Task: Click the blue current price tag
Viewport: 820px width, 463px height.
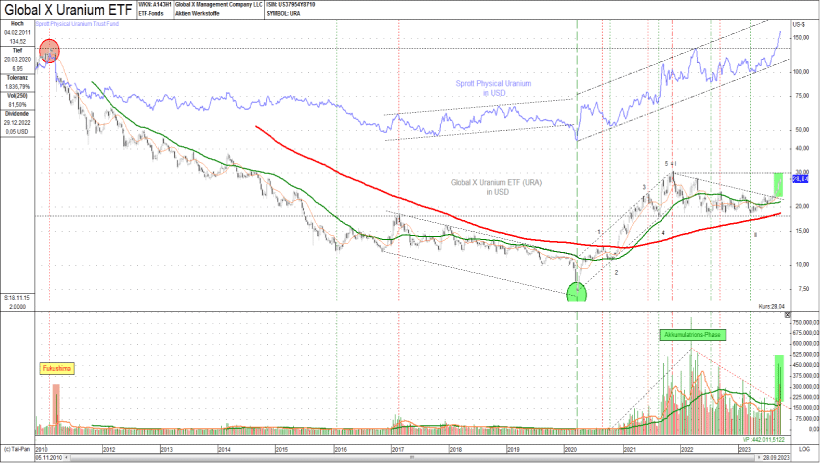Action: (799, 179)
